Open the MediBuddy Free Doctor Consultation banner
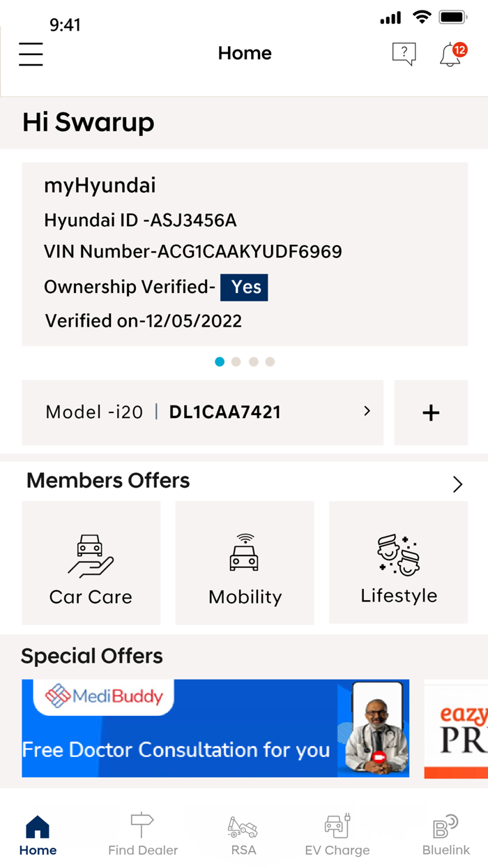The height and width of the screenshot is (868, 488). (215, 728)
